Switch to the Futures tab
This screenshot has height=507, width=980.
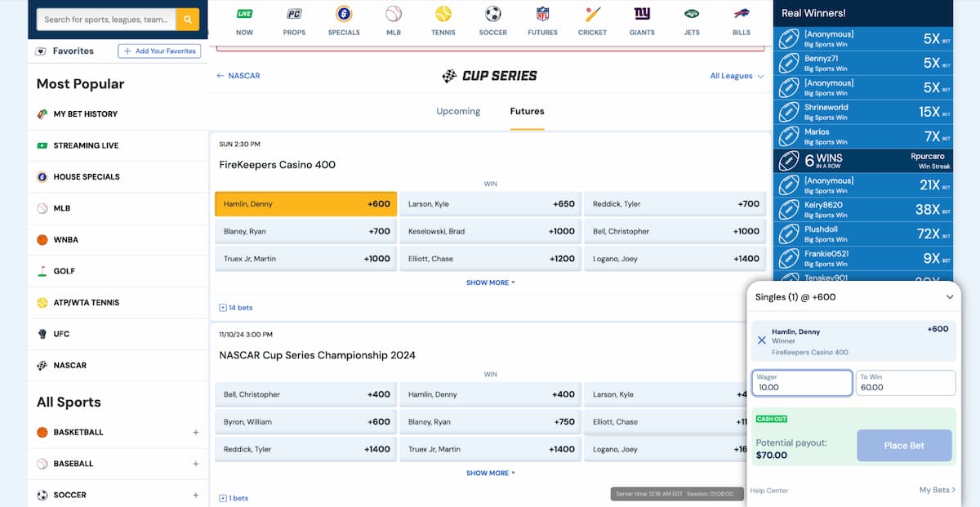click(527, 111)
